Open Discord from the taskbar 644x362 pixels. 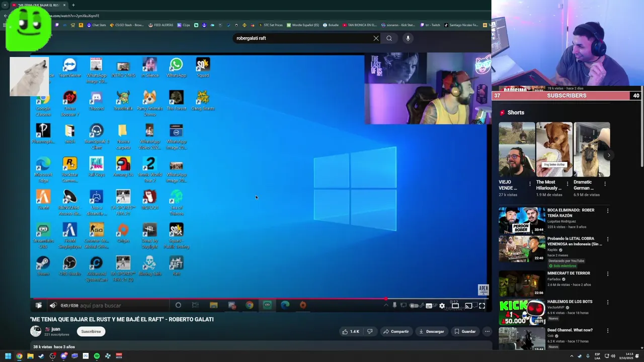[x=63, y=356]
